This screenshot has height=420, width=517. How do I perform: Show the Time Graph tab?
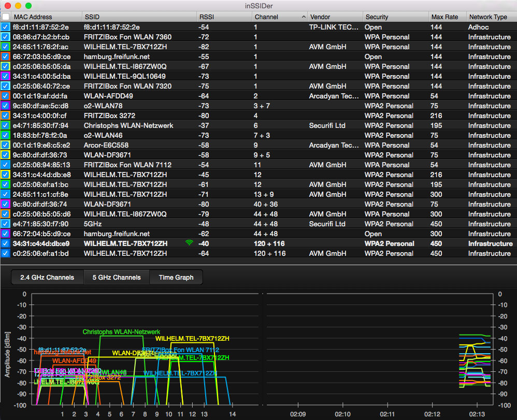coord(176,277)
